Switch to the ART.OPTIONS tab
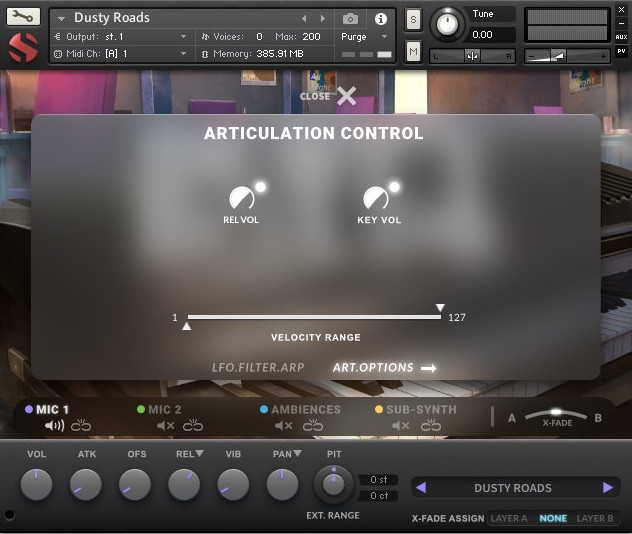Screen dimensions: 632x534 point(373,368)
